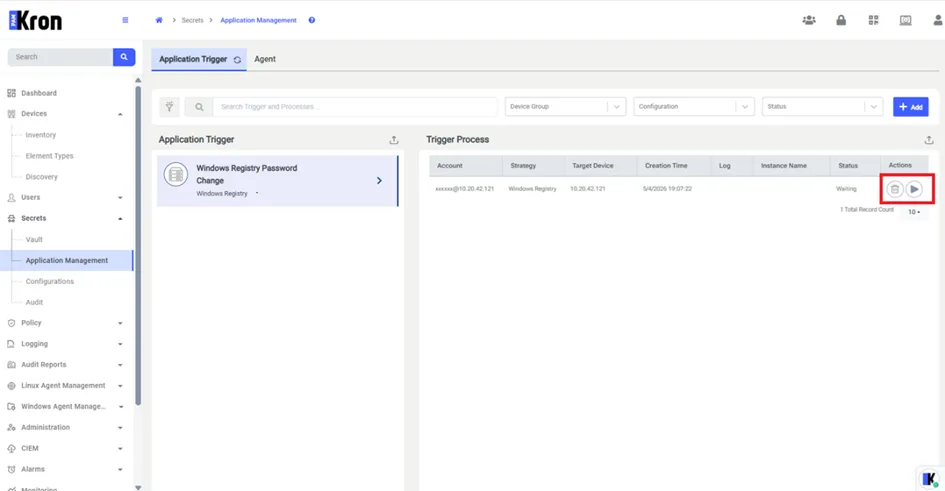This screenshot has height=491, width=945.
Task: Click Secrets in the breadcrumb
Action: click(x=192, y=20)
